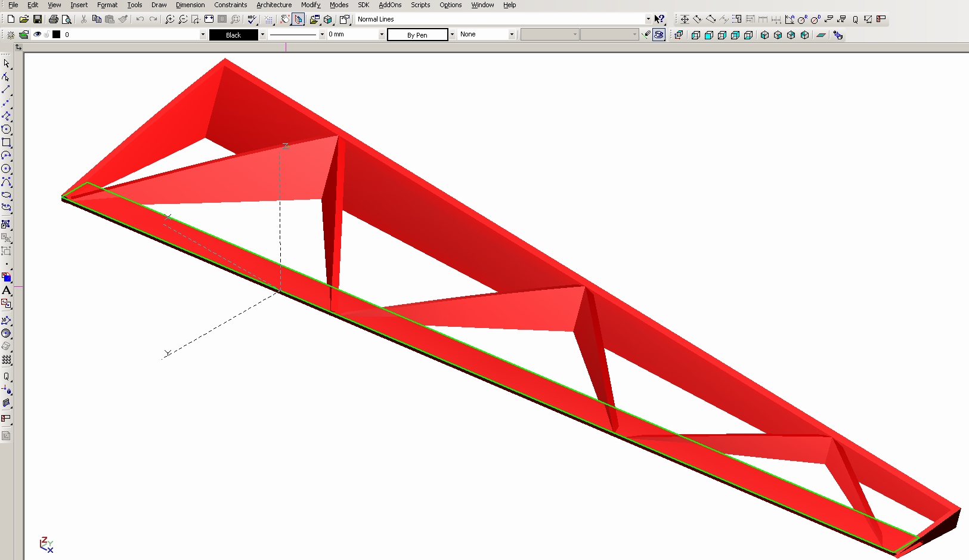This screenshot has width=969, height=560.
Task: Toggle the layer lock icon
Action: coord(47,35)
